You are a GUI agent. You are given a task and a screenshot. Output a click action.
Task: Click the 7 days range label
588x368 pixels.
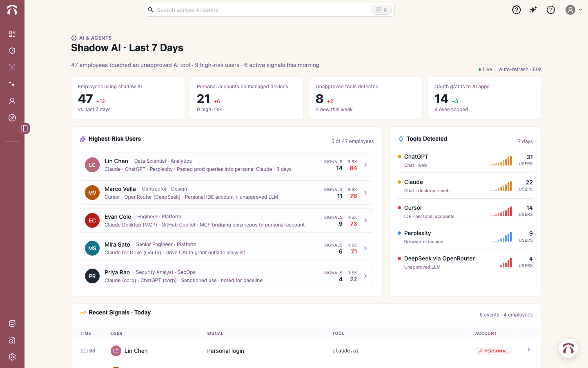525,141
